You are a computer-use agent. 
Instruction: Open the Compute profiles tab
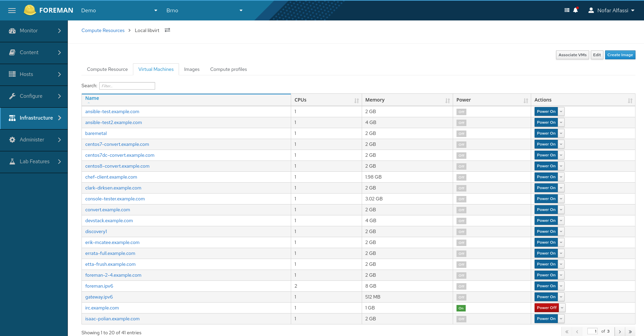coord(228,69)
